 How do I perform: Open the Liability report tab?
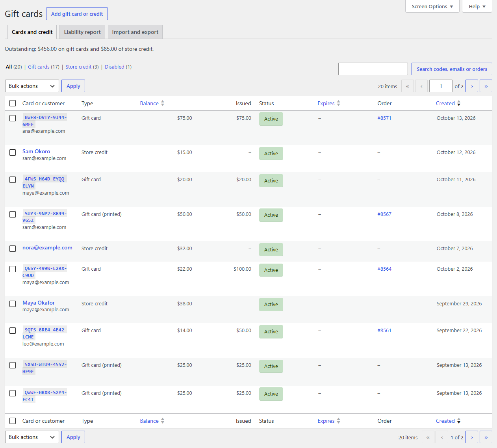[x=82, y=32]
